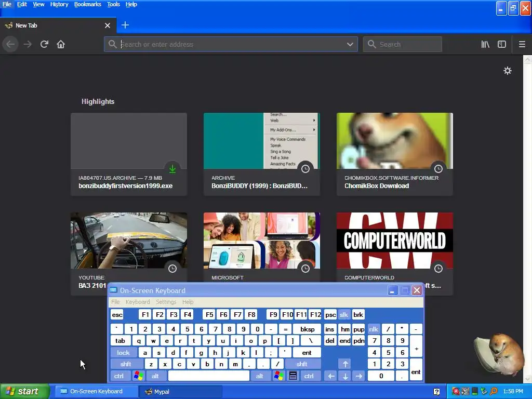Toggle the right shft key
This screenshot has width=532, height=399.
[x=302, y=364]
